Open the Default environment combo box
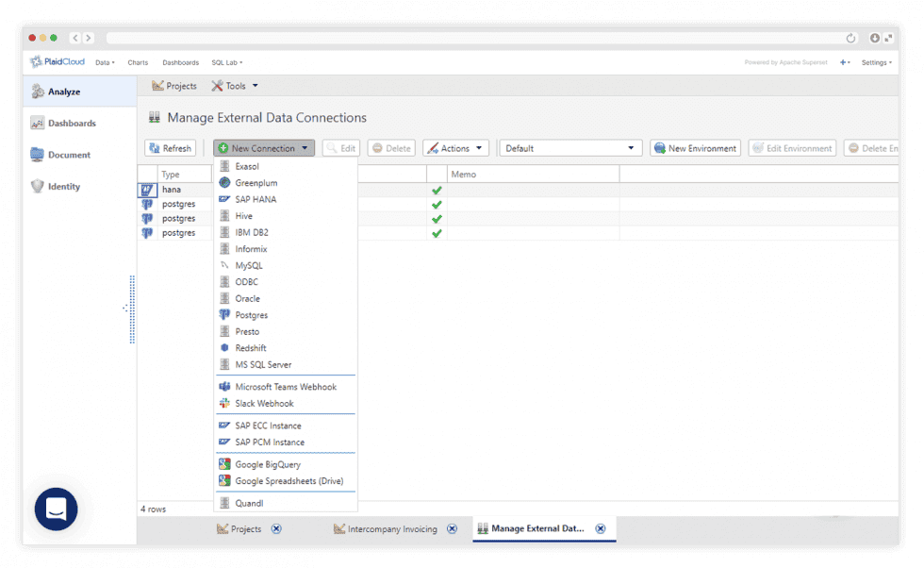This screenshot has width=924, height=568. (x=569, y=148)
